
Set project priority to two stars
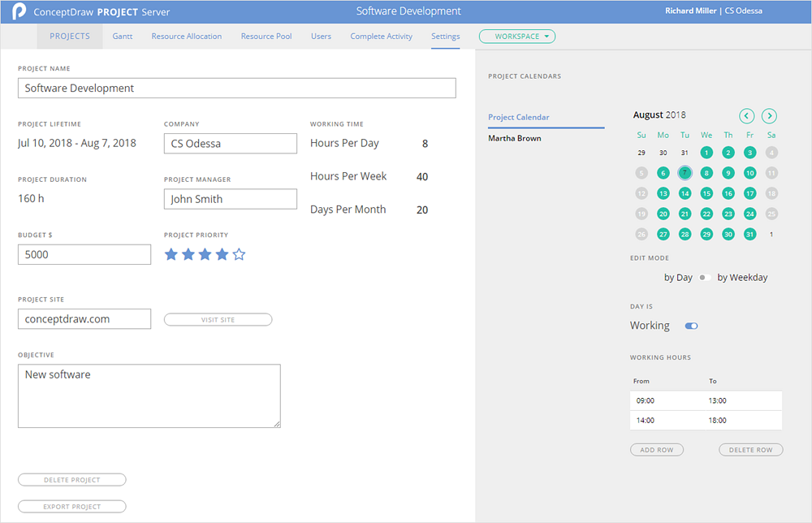pyautogui.click(x=188, y=254)
